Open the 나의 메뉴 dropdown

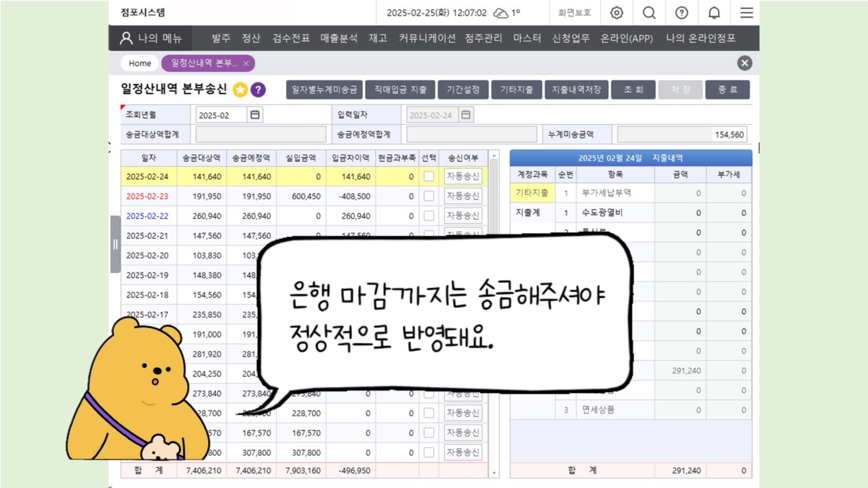pos(151,38)
